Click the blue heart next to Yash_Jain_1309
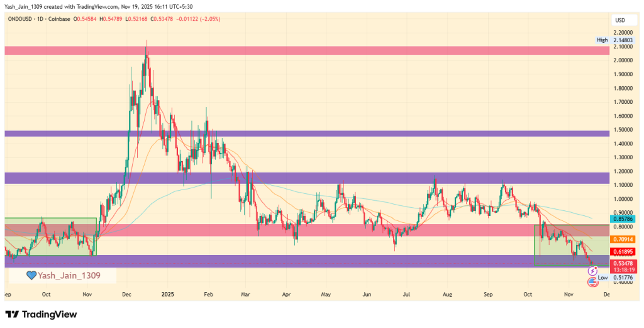This screenshot has height=328, width=644. [31, 275]
